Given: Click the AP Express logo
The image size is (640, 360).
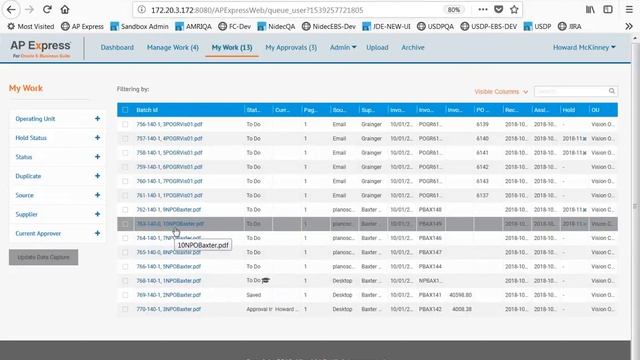Looking at the screenshot, I should tap(40, 49).
